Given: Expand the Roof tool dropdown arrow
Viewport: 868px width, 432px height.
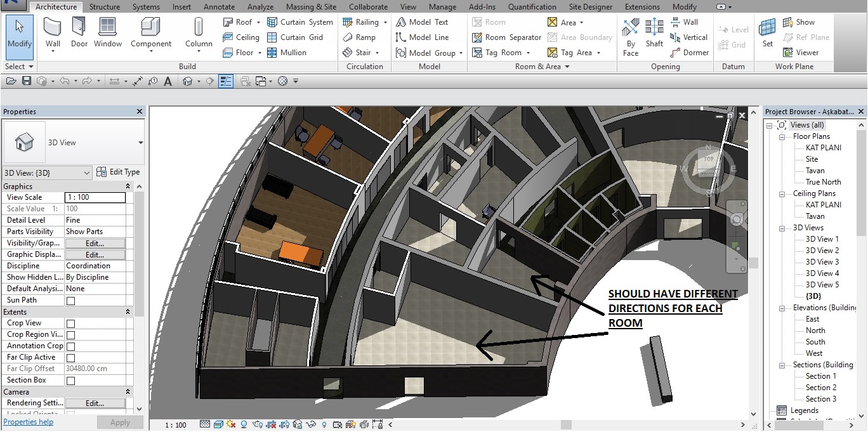Looking at the screenshot, I should point(260,22).
